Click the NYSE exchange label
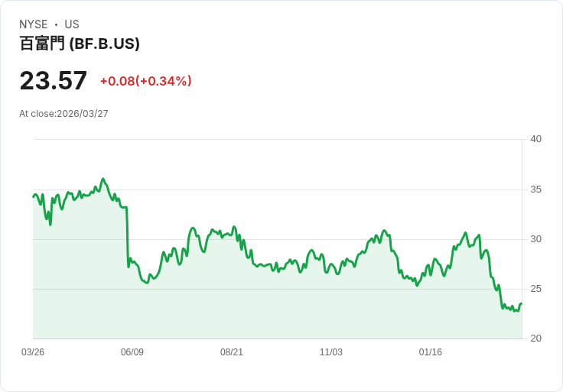The height and width of the screenshot is (392, 563). [33, 24]
